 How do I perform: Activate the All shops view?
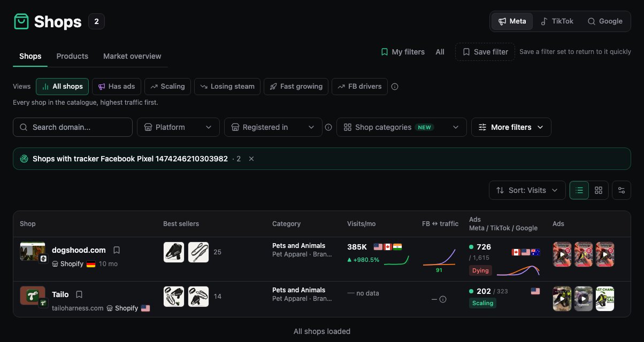pyautogui.click(x=62, y=87)
